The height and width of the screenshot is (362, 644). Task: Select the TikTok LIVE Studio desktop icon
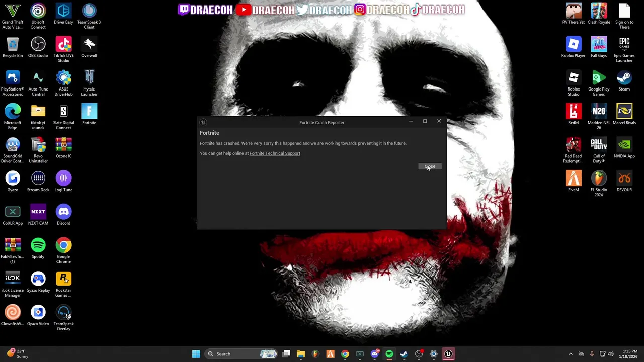click(x=63, y=50)
